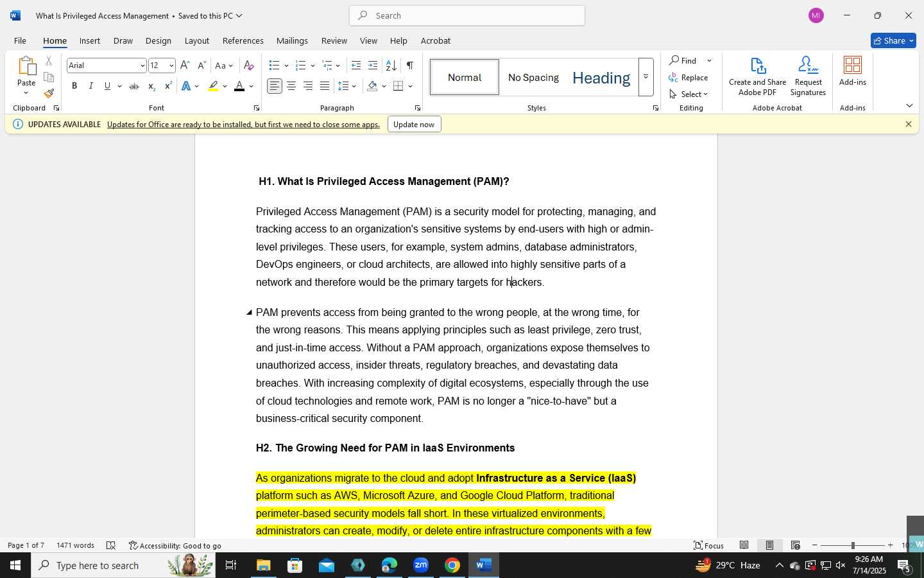Click Accessibility: Good to go status
The image size is (924, 578).
pos(175,546)
